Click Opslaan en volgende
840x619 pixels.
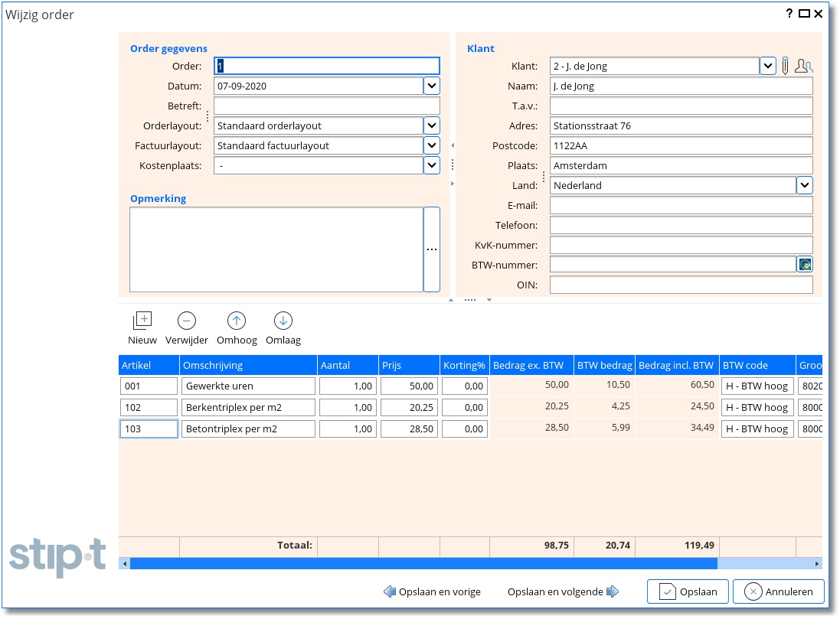click(563, 591)
